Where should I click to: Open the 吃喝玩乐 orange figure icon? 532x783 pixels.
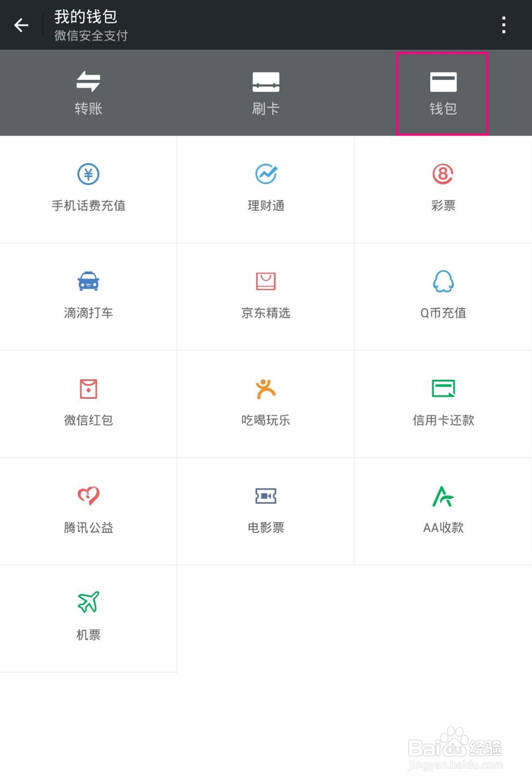coord(265,389)
